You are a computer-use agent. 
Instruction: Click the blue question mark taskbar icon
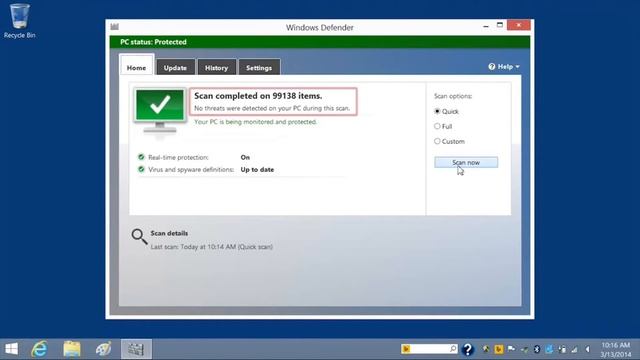(x=468, y=349)
